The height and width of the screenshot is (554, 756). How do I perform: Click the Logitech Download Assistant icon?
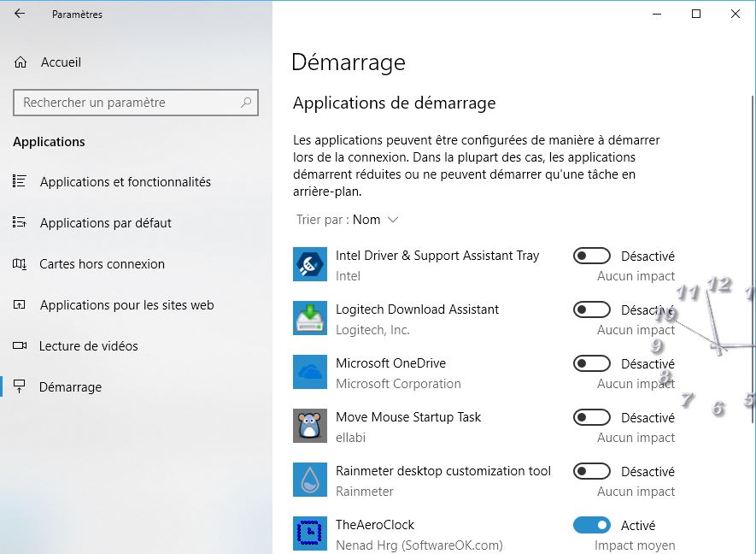(310, 318)
